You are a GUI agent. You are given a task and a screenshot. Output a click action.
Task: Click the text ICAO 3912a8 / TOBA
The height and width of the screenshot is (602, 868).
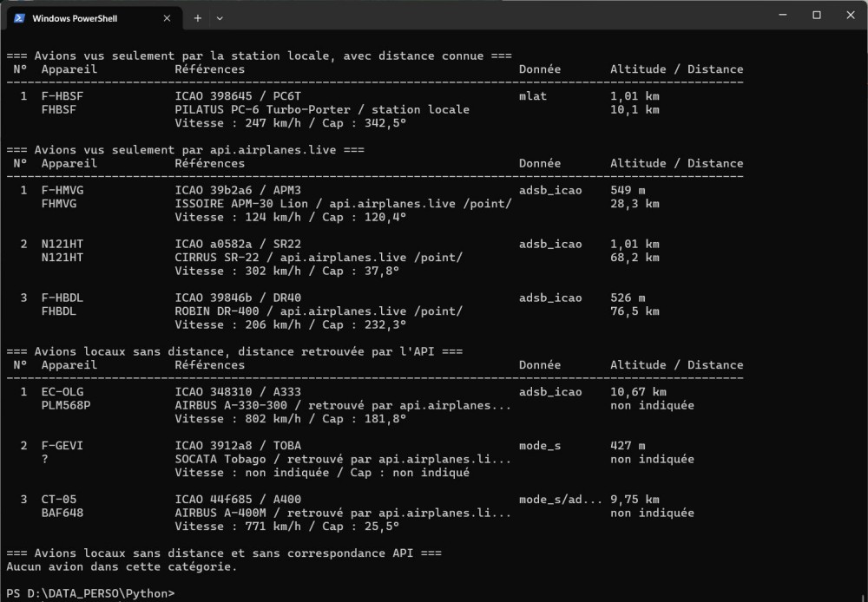pos(238,445)
